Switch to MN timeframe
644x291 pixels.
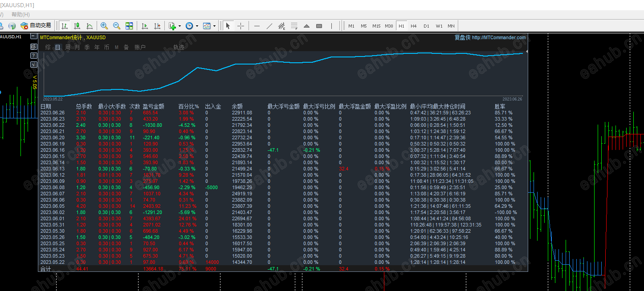[x=451, y=26]
